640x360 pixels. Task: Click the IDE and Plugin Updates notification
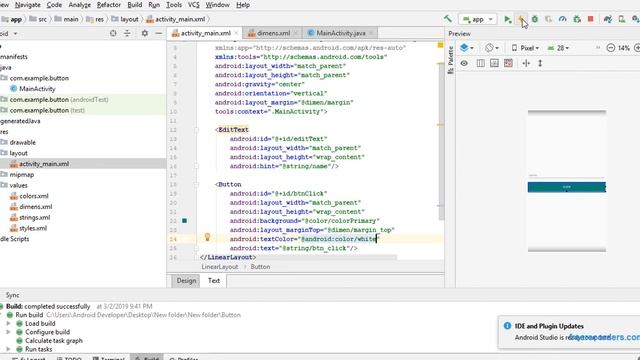(569, 331)
